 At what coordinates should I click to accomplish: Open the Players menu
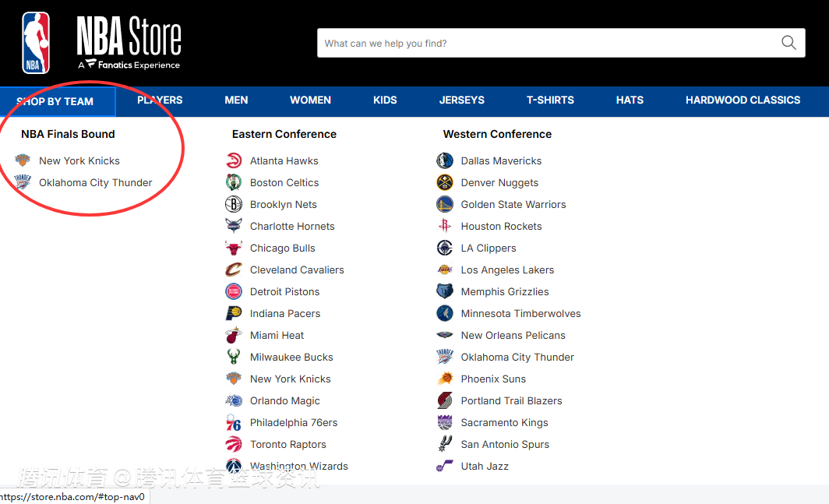(160, 100)
